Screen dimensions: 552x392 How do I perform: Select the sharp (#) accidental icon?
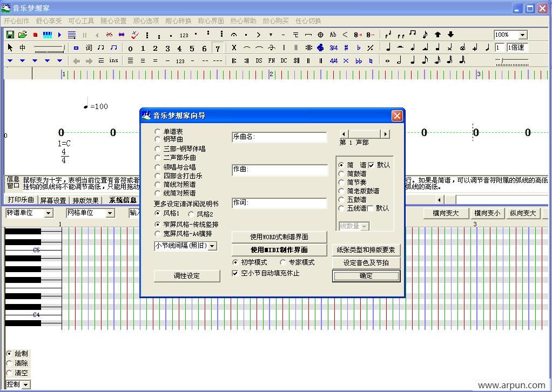(346, 48)
